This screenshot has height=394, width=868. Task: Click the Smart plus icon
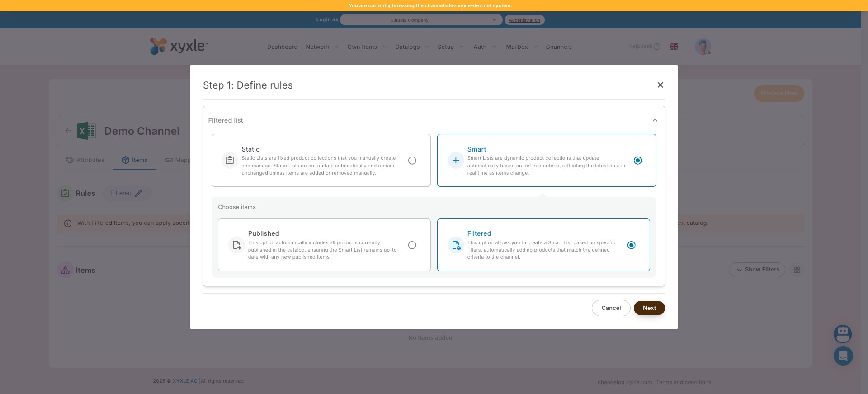pyautogui.click(x=455, y=160)
